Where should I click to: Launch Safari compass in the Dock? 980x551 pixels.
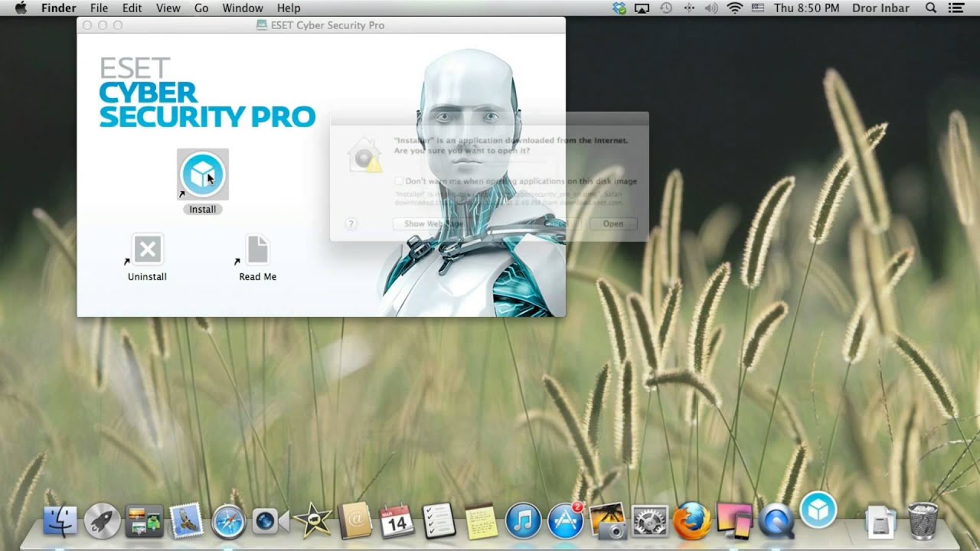(228, 521)
